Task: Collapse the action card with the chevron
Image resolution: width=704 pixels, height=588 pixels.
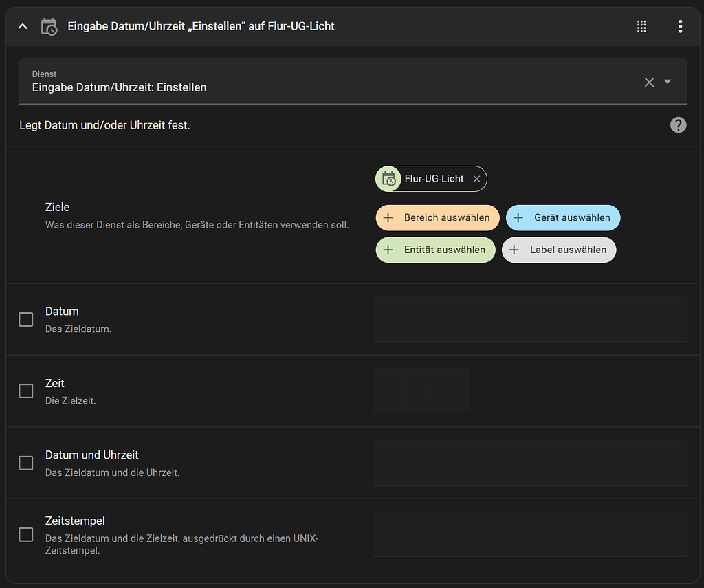Action: tap(22, 26)
